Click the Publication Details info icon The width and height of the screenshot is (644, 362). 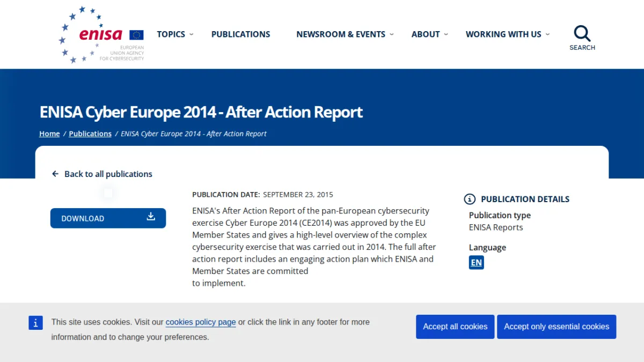pyautogui.click(x=470, y=199)
